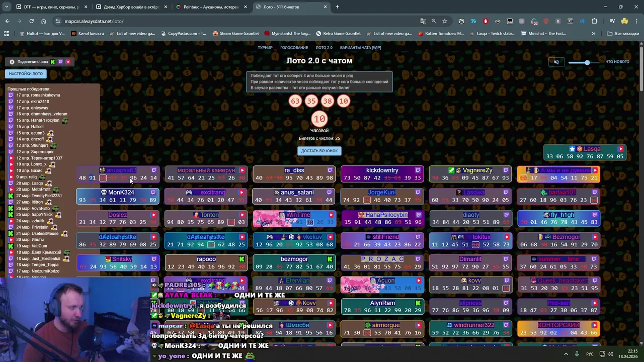Click the drawn number ball 63
644x362 pixels.
click(x=295, y=101)
